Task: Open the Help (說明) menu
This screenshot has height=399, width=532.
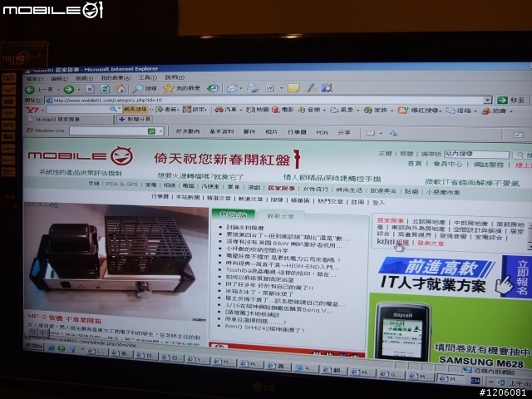Action: tap(175, 77)
